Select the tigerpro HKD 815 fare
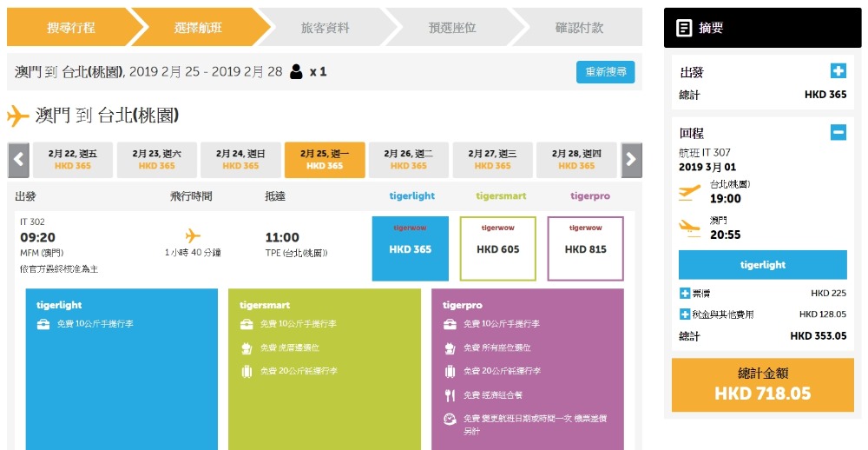This screenshot has height=450, width=868. [586, 248]
